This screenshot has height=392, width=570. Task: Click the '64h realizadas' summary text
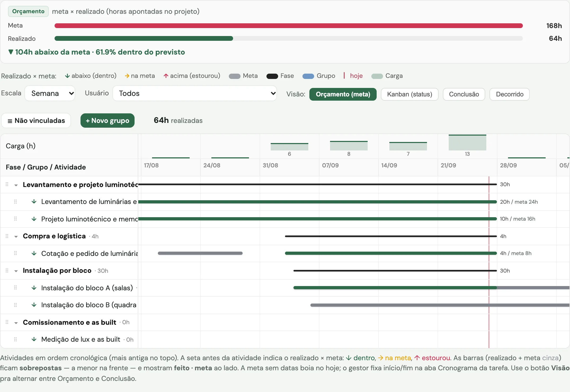(178, 121)
